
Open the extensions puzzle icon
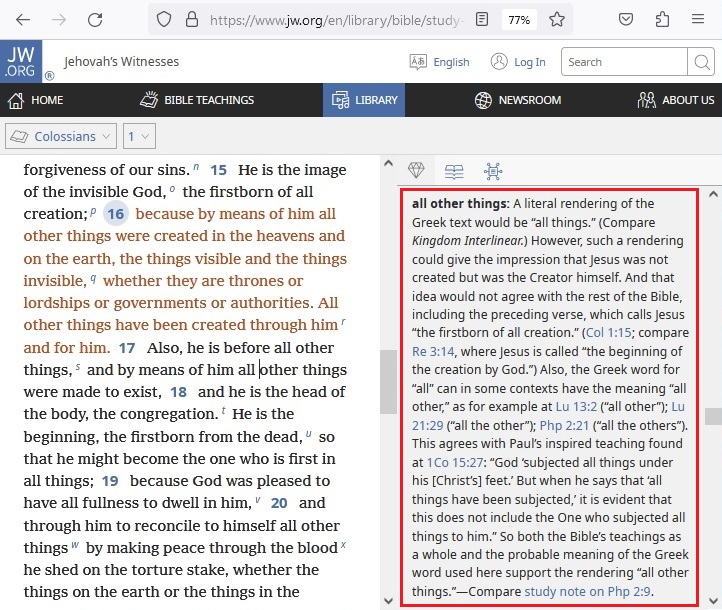[662, 19]
